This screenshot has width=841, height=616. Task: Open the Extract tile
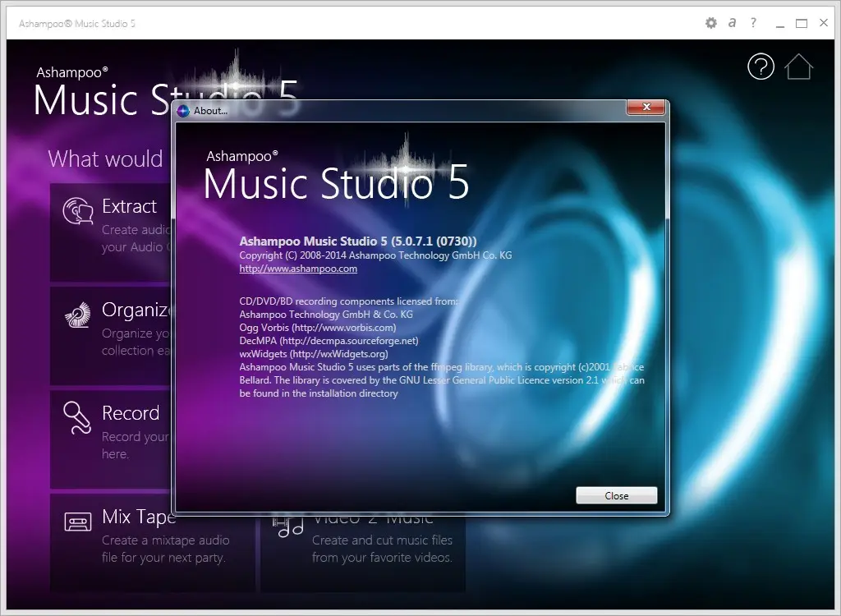pyautogui.click(x=111, y=232)
